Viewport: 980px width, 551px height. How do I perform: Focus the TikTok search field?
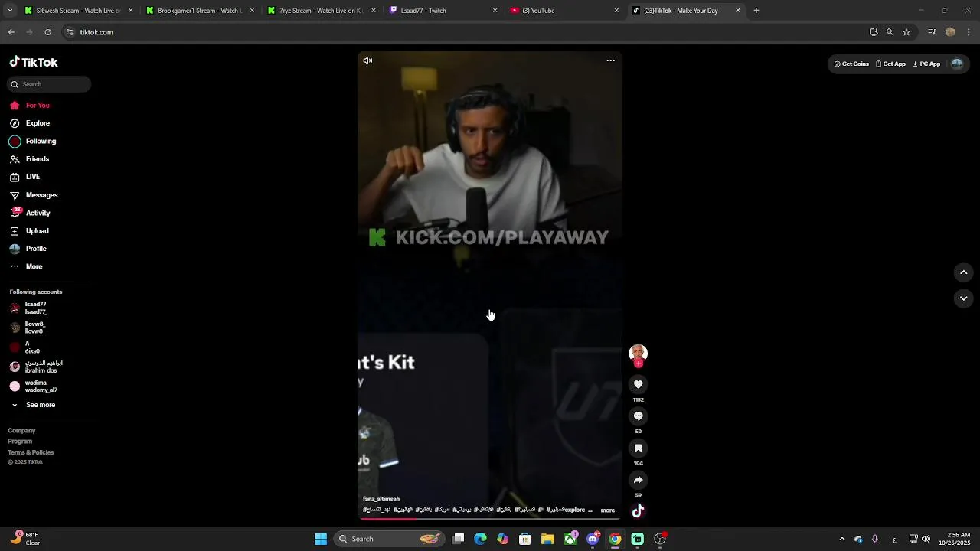click(x=51, y=84)
